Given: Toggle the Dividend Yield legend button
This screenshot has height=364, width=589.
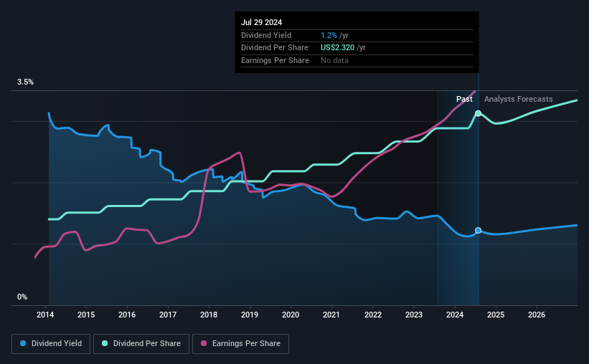Looking at the screenshot, I should (51, 344).
